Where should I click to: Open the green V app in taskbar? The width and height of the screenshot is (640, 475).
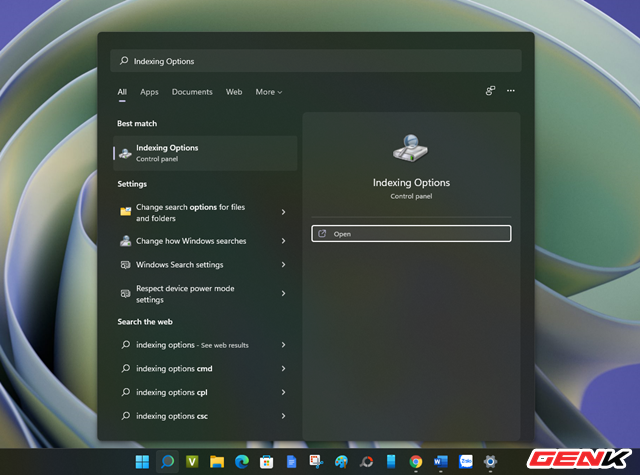click(x=192, y=462)
